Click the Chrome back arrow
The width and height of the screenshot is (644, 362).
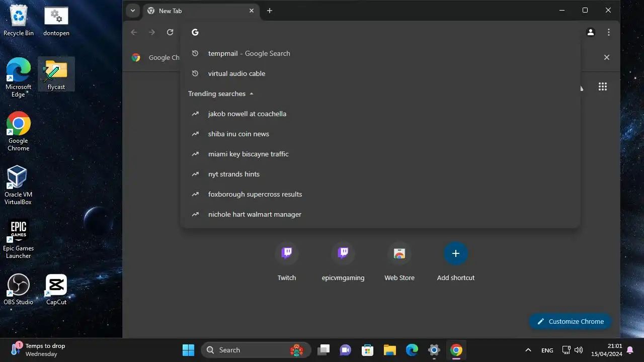(x=134, y=32)
